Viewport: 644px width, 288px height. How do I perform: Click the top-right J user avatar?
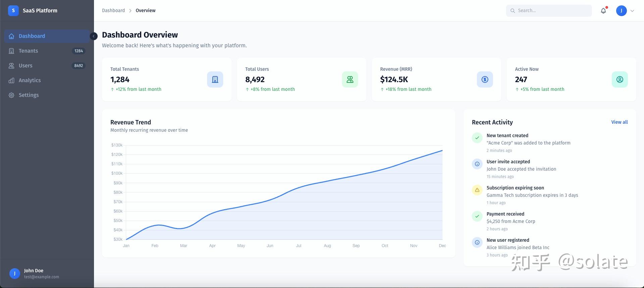click(622, 10)
